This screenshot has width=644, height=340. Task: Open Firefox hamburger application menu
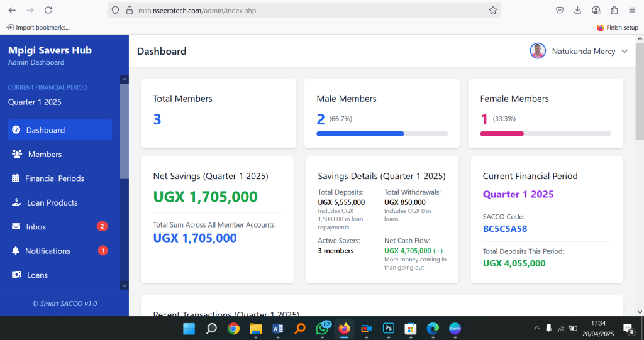click(632, 10)
